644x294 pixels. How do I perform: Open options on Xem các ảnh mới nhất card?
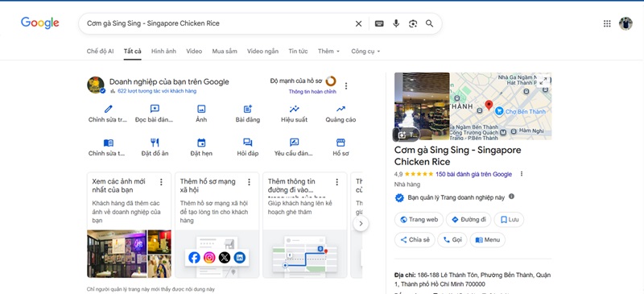(161, 182)
